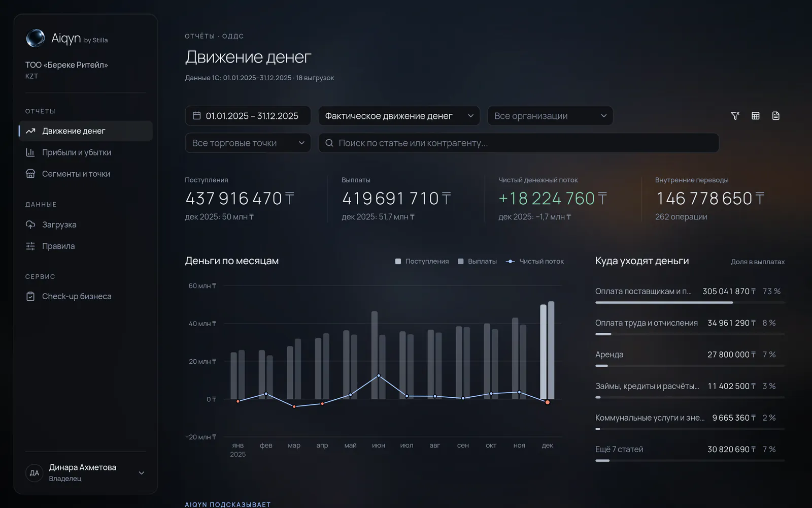
Task: Open the Все торговые точки dropdown
Action: [x=248, y=143]
